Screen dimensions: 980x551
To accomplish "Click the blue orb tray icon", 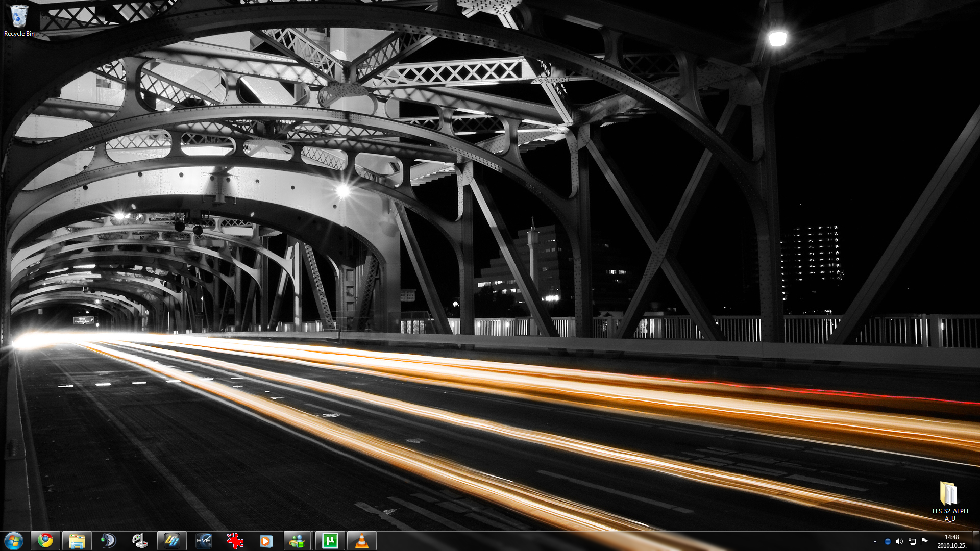I will 887,541.
